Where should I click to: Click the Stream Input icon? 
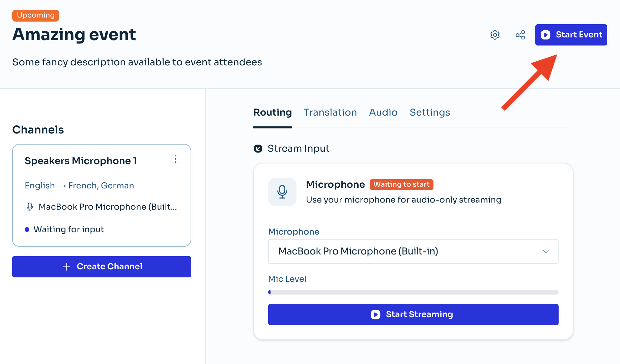pyautogui.click(x=258, y=149)
